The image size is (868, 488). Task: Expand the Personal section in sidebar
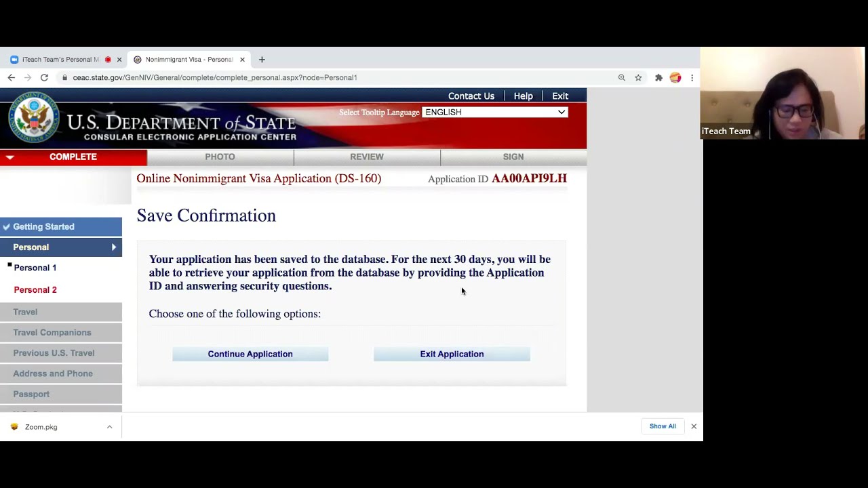[x=61, y=247]
